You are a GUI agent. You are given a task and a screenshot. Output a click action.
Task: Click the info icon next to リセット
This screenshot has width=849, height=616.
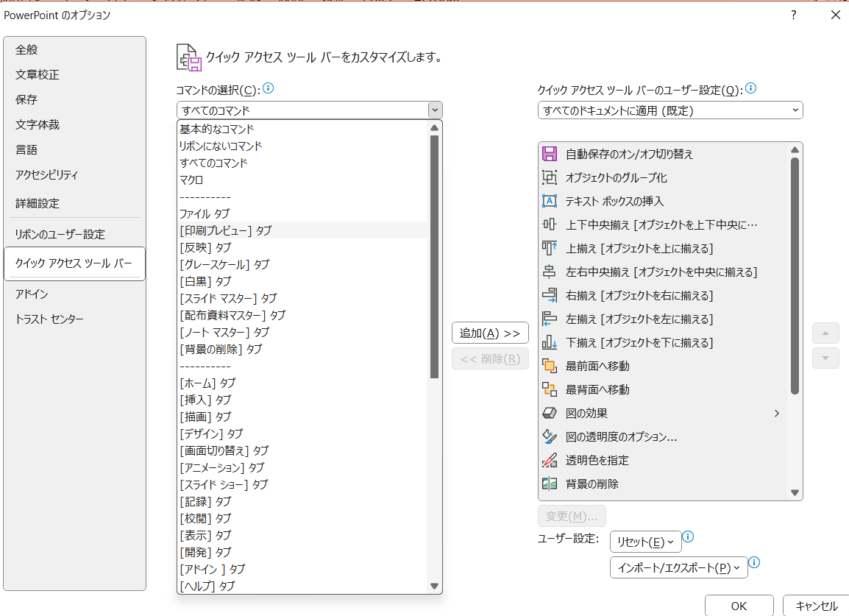688,537
